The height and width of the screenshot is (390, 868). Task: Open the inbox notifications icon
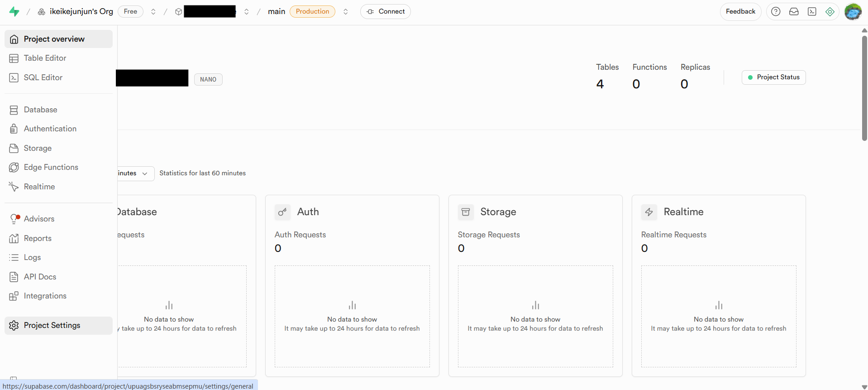tap(794, 12)
